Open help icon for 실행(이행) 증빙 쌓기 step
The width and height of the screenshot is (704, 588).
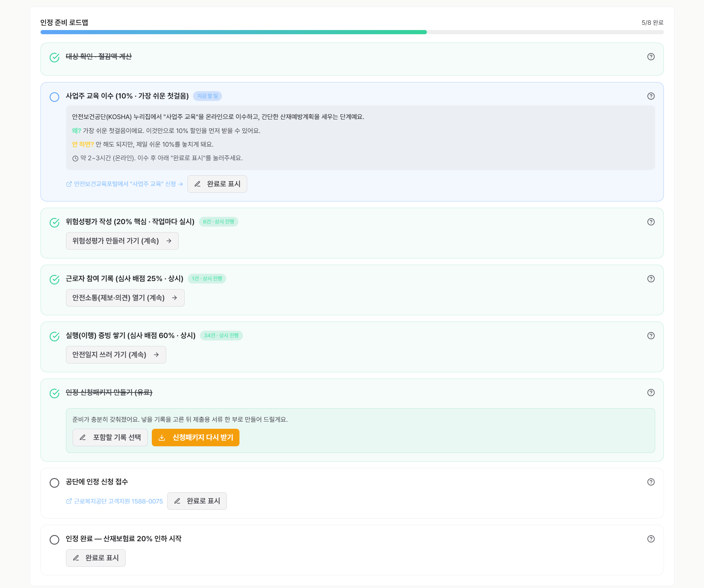[651, 336]
